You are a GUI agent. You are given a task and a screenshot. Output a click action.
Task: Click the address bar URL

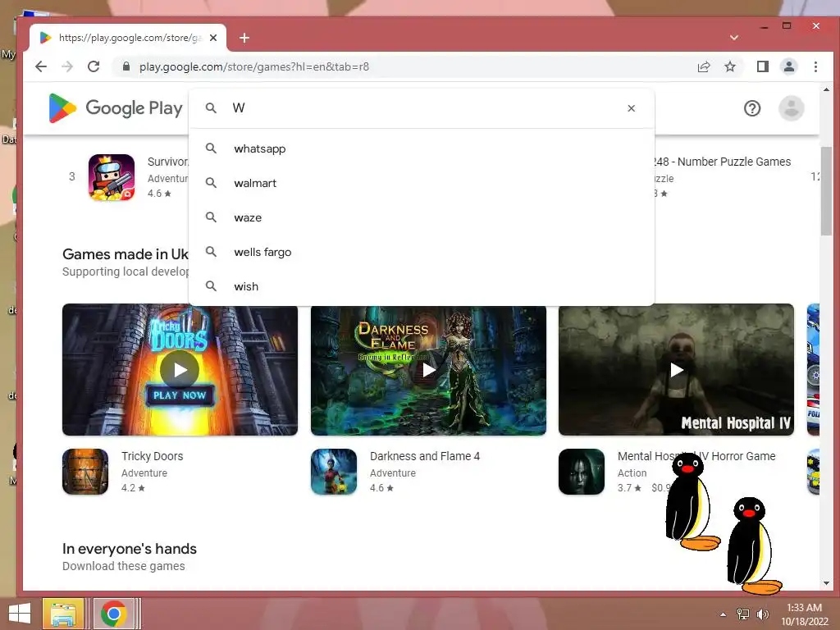tap(254, 67)
